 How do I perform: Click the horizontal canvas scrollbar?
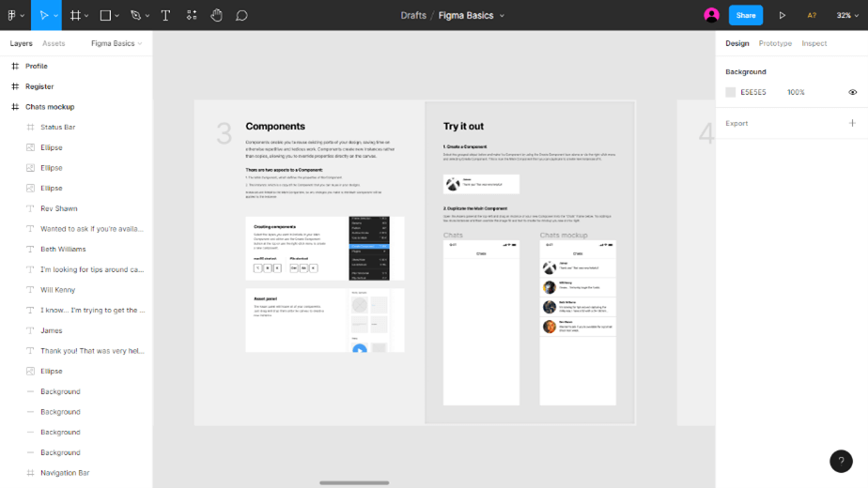point(354,482)
